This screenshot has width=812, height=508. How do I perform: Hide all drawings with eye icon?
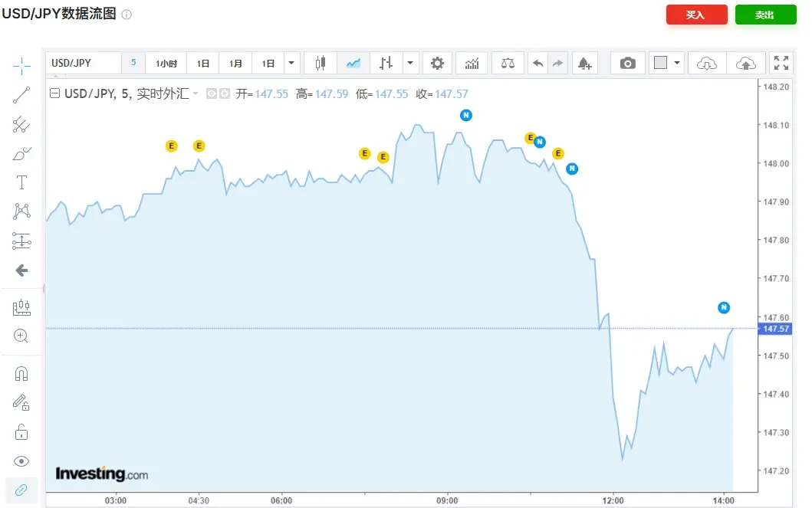(21, 460)
